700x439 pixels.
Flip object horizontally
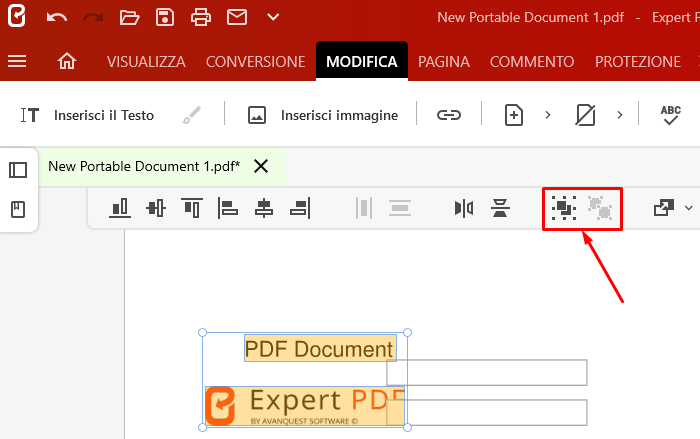coord(464,208)
